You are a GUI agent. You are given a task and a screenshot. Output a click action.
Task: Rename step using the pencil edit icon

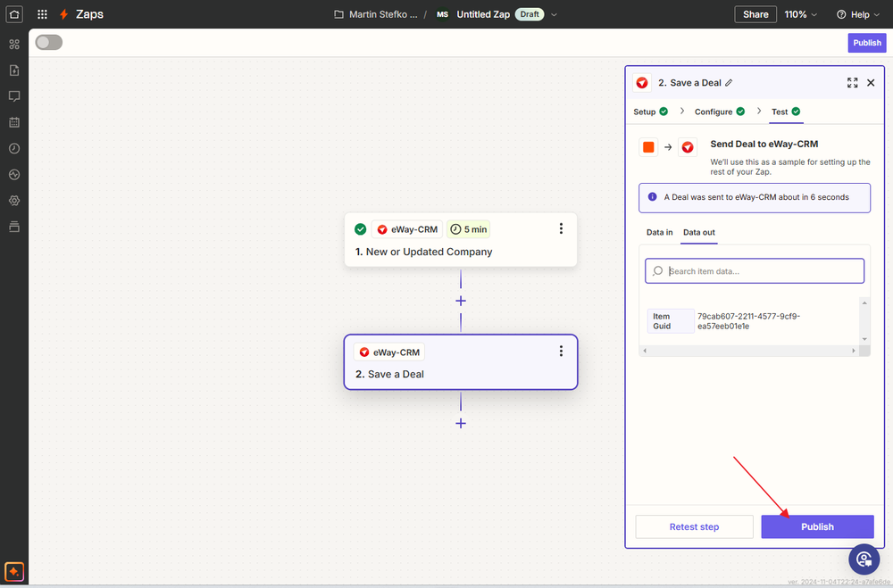tap(729, 83)
